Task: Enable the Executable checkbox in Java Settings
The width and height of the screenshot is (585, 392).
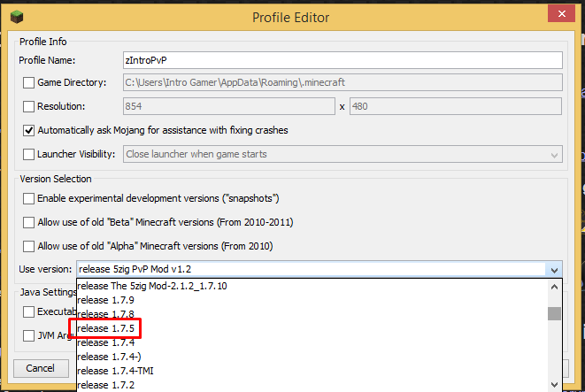Action: (28, 311)
